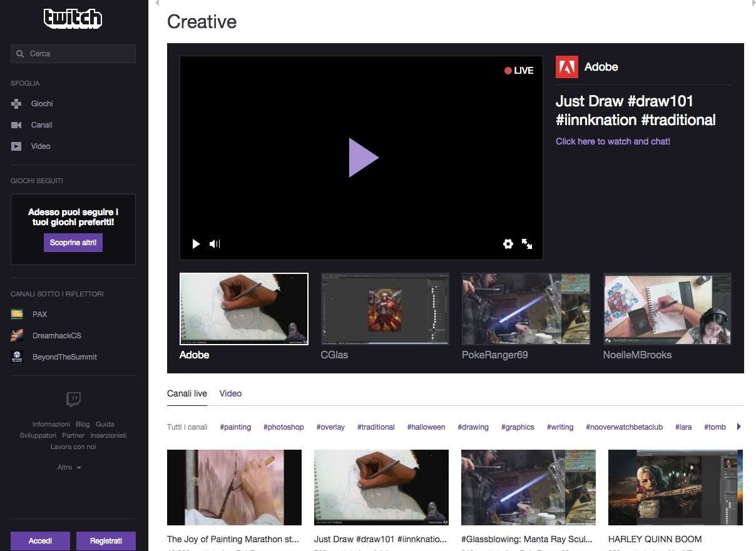Viewport: 756px width, 551px height.
Task: Select the Adobe carousel thumbnail
Action: click(244, 309)
